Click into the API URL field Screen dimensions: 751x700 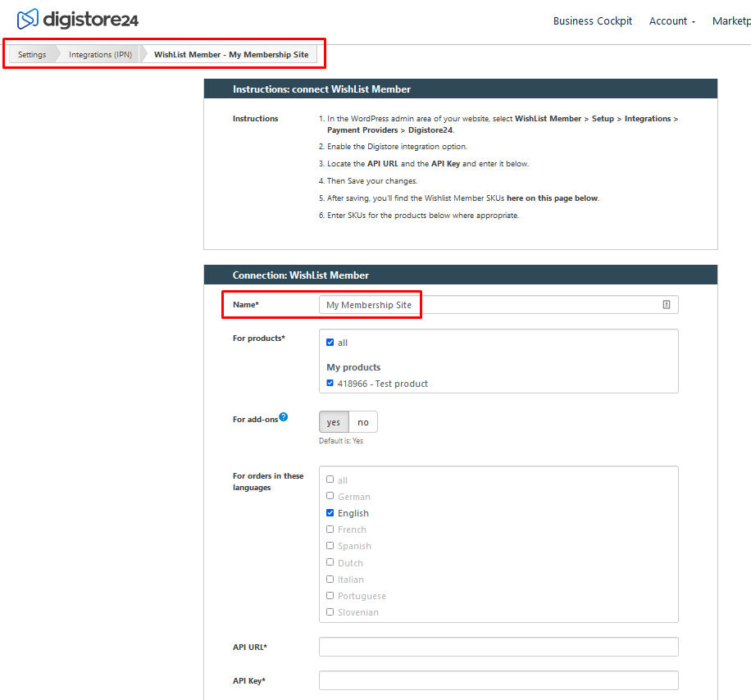click(498, 647)
